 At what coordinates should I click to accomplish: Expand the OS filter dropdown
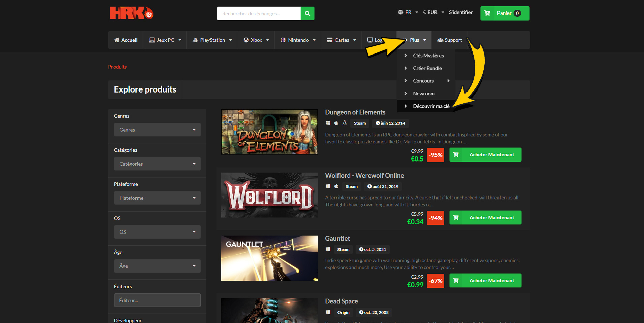point(157,232)
